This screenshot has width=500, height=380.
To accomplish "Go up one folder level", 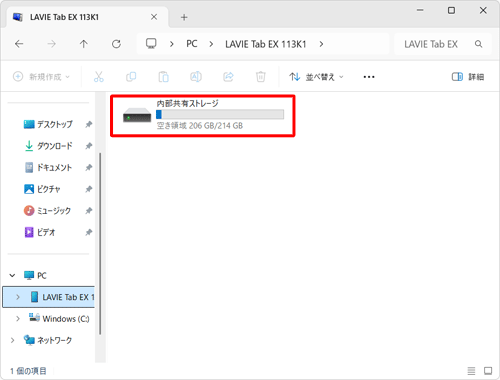I will [x=84, y=44].
